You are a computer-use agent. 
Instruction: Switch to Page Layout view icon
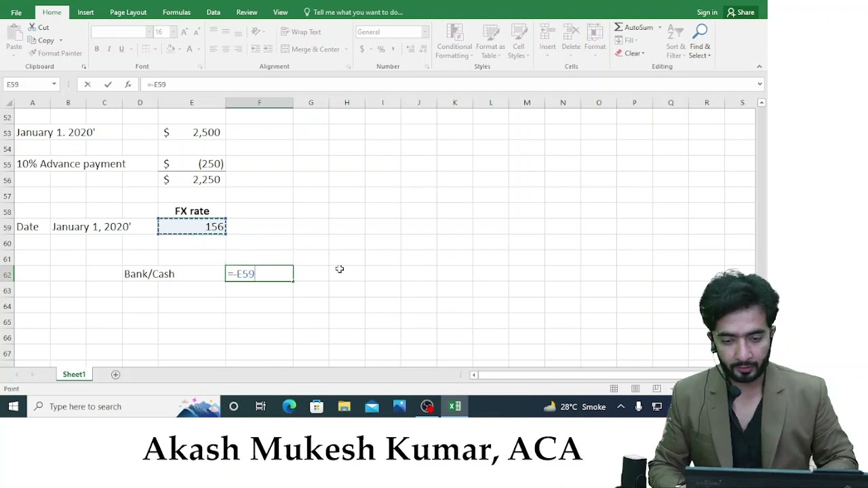click(x=635, y=388)
